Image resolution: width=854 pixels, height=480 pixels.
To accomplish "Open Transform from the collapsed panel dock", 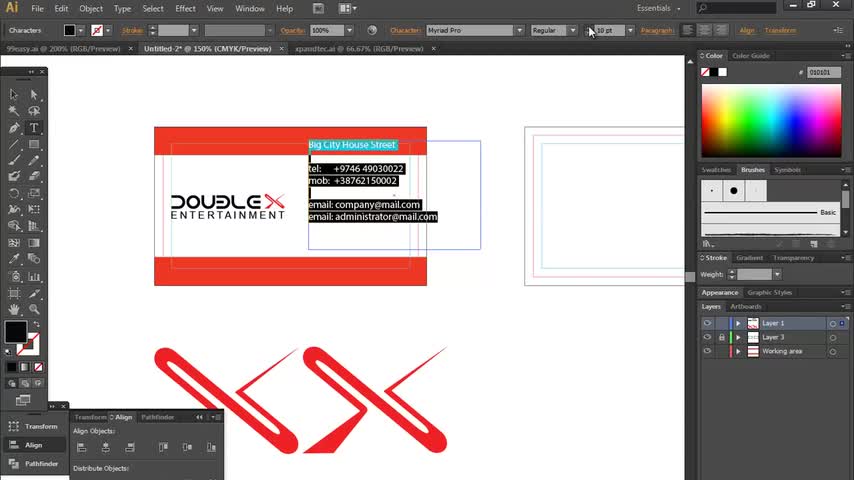I will pos(35,426).
